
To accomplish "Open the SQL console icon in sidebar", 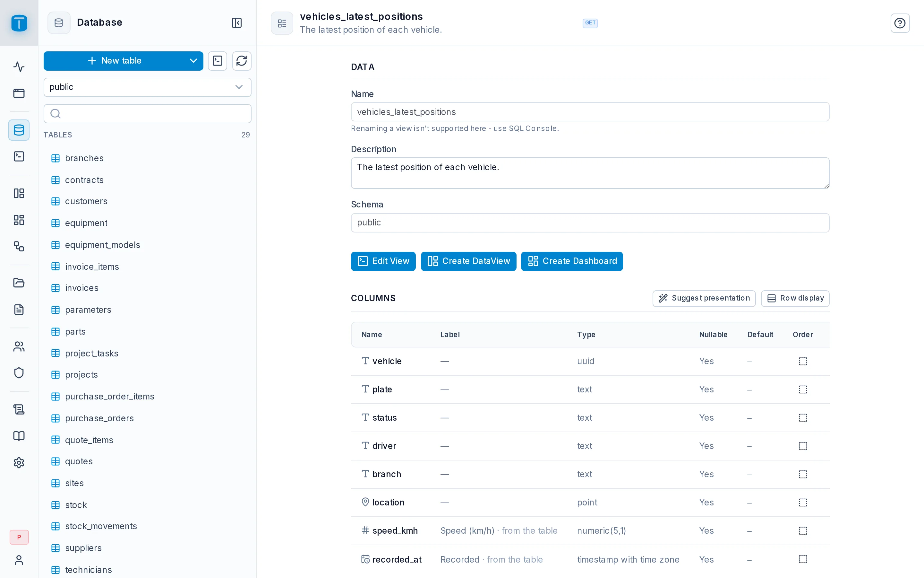I will (19, 156).
